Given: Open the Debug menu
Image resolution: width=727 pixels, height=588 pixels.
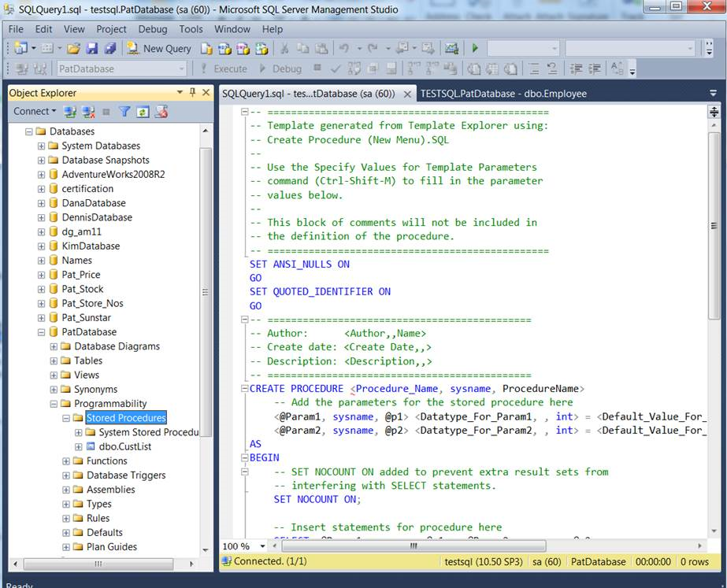Looking at the screenshot, I should point(153,28).
